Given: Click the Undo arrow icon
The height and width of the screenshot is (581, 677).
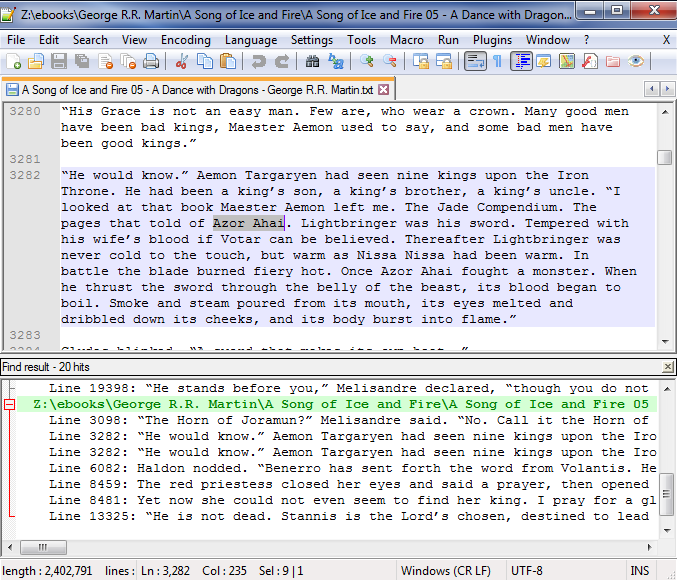Looking at the screenshot, I should click(258, 61).
